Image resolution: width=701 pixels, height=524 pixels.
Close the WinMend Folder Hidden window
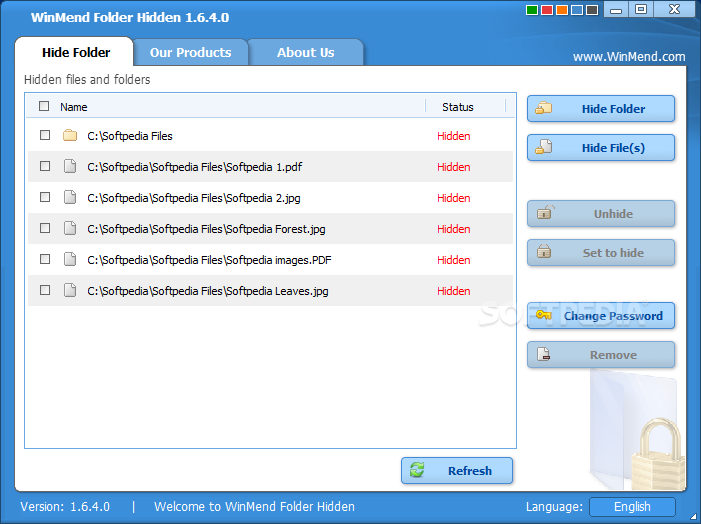click(674, 9)
